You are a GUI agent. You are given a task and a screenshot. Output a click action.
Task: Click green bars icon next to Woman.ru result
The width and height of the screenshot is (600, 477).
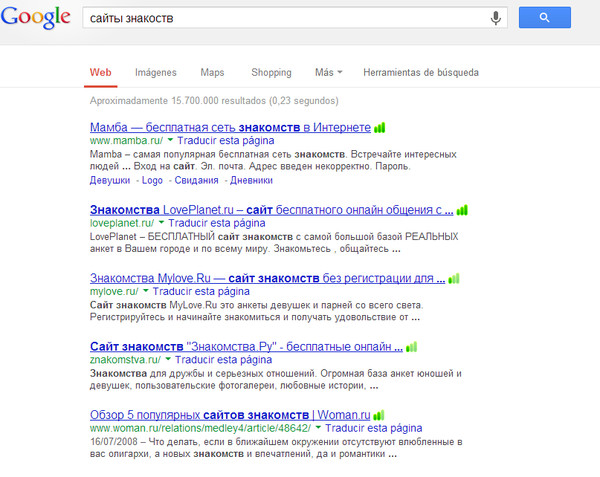coord(379,415)
